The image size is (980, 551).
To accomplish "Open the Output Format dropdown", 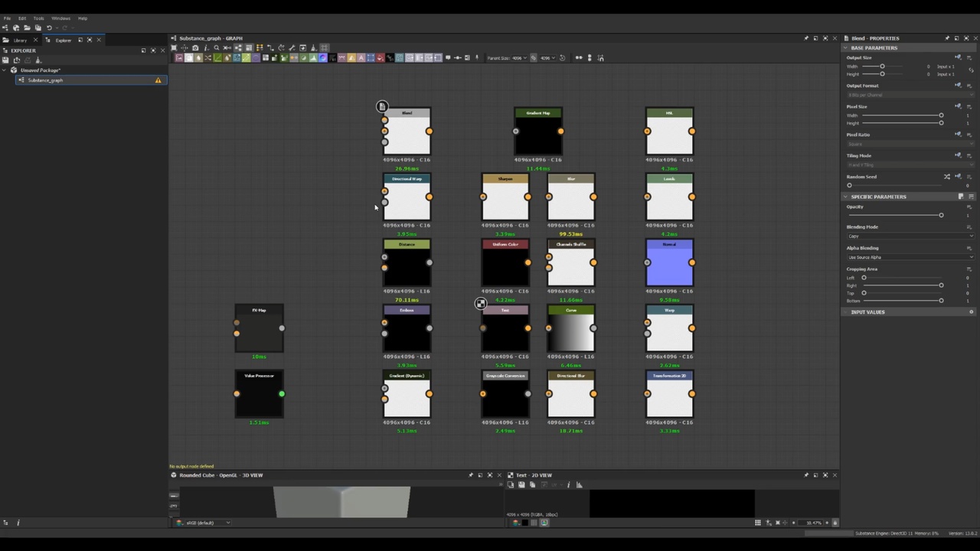I will 910,95.
